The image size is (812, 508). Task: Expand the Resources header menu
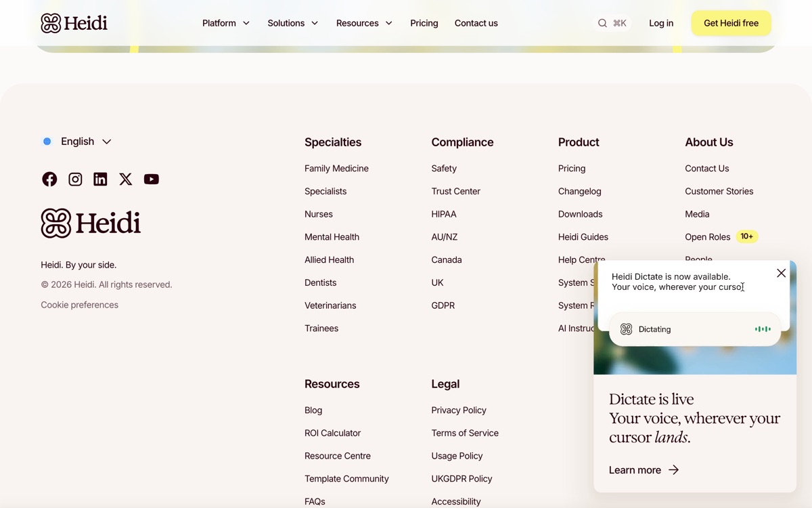(x=364, y=23)
